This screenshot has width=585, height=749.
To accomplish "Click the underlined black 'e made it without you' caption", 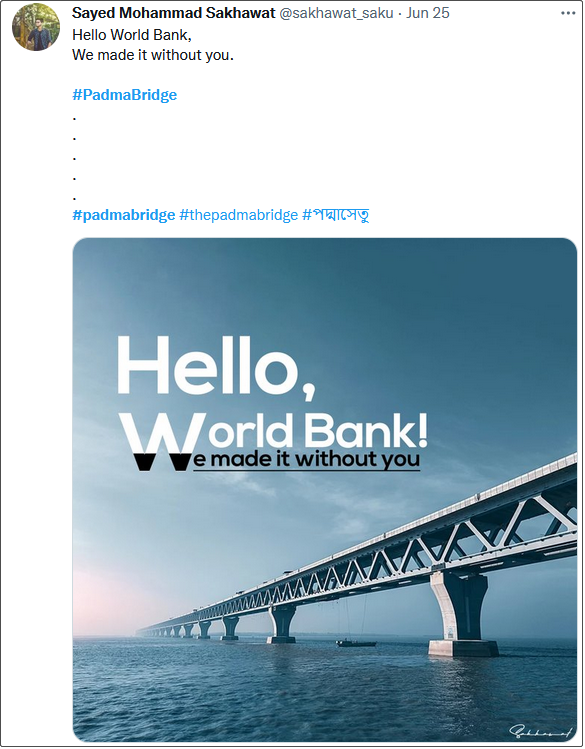I will [307, 460].
